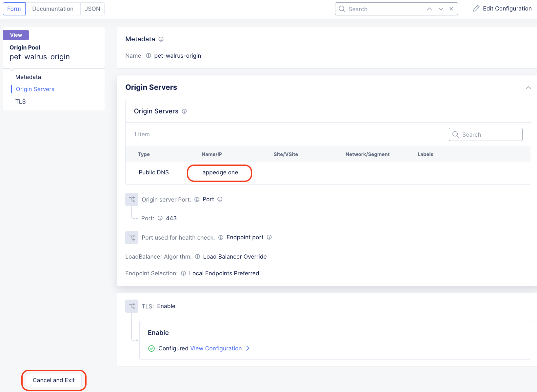Image resolution: width=537 pixels, height=392 pixels.
Task: Click the info icon next to Origin Servers subheading
Action: 184,111
